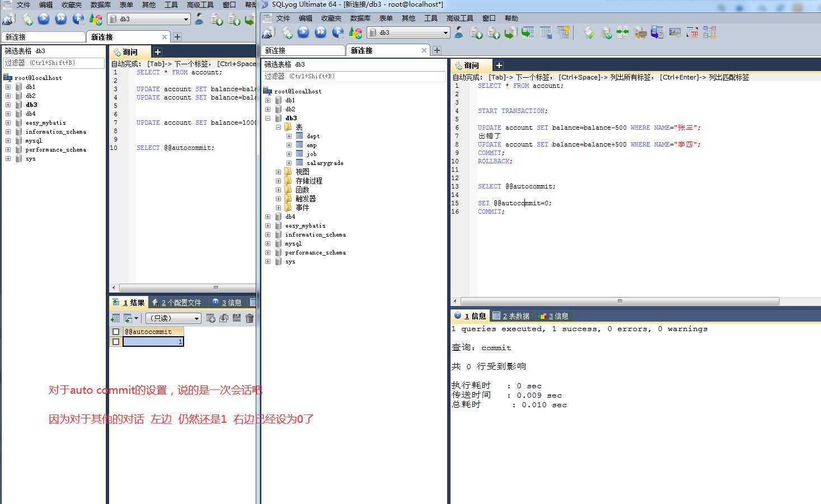Click Format Query icon in left window toolbar
Image resolution: width=821 pixels, height=504 pixels.
tap(96, 19)
